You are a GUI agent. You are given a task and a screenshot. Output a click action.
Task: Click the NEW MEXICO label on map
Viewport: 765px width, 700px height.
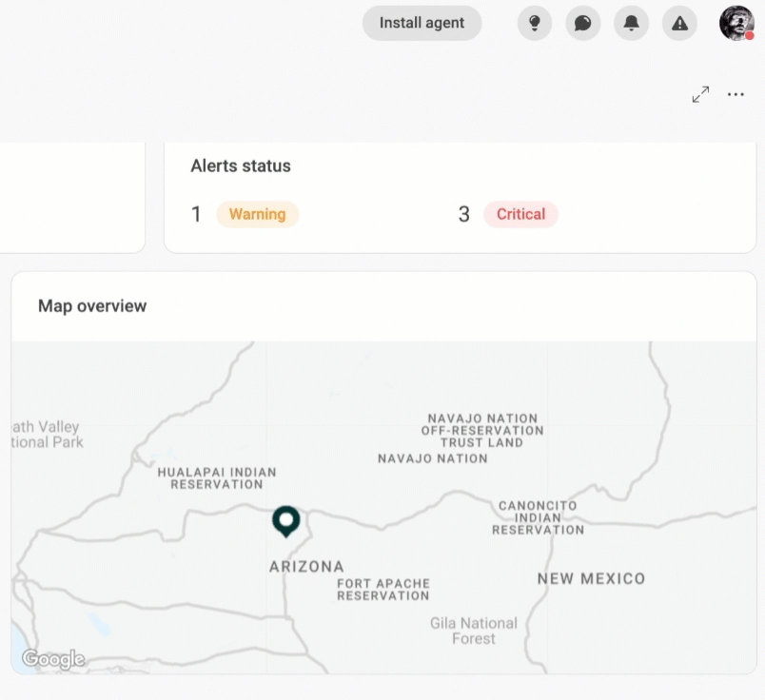click(x=591, y=578)
